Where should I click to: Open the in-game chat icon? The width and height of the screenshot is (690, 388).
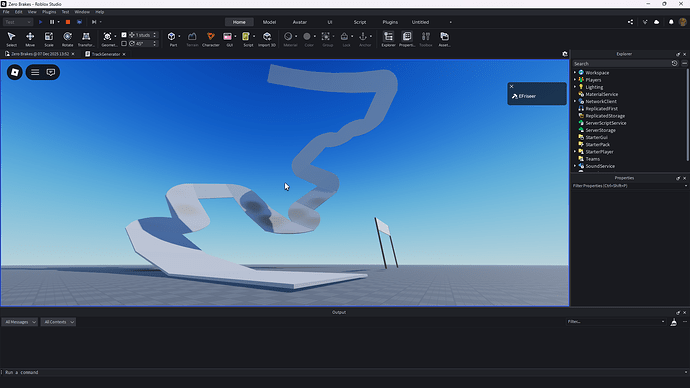(51, 72)
